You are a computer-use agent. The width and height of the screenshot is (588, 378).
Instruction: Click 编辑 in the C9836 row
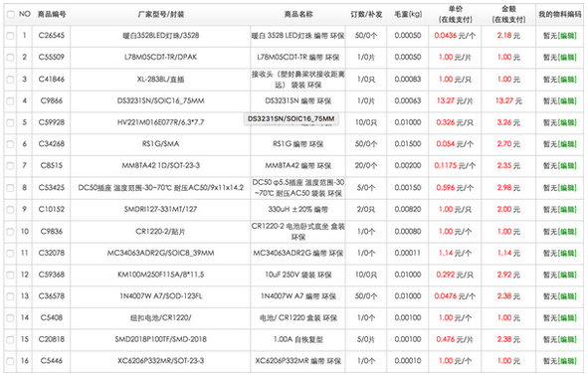pyautogui.click(x=567, y=232)
